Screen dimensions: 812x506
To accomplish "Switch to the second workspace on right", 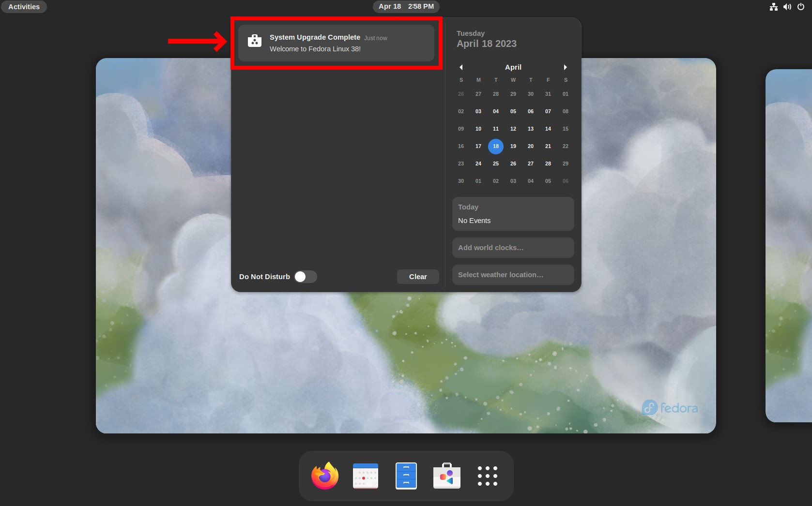I will click(x=789, y=246).
